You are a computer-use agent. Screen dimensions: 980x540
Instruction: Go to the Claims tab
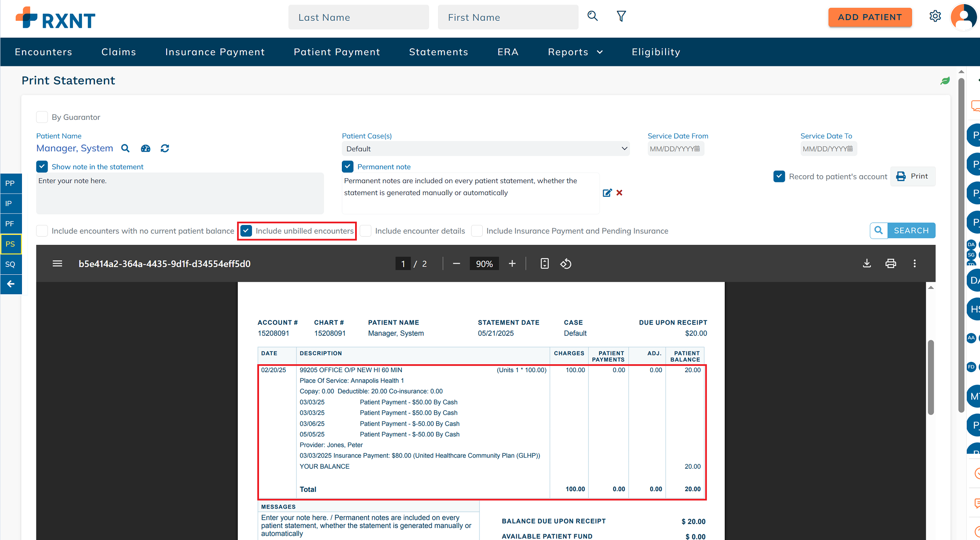(119, 52)
